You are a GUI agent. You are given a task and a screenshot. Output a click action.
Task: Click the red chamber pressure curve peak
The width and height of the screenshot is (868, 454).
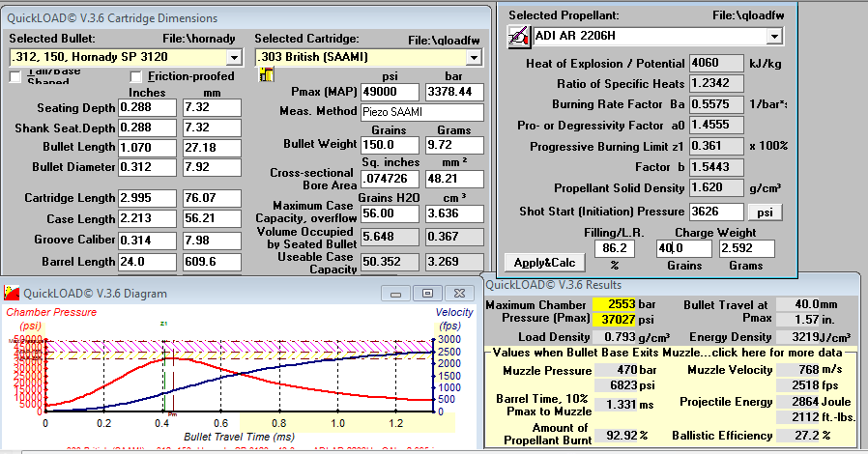click(170, 358)
